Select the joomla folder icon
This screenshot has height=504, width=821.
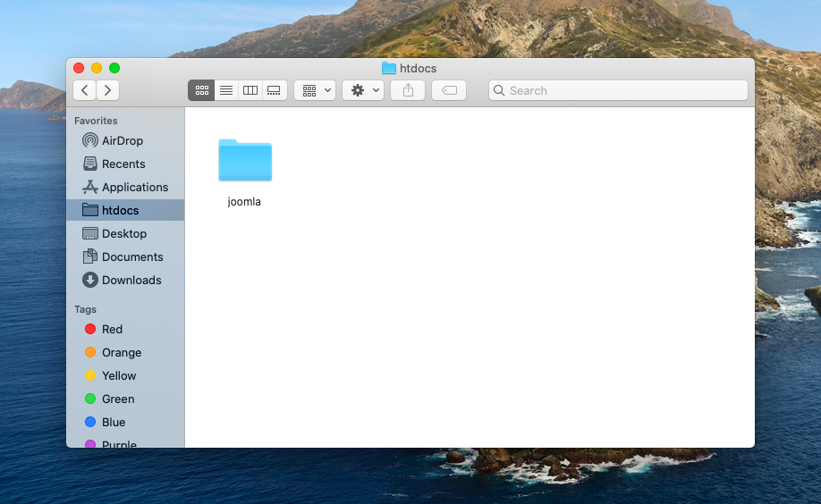tap(245, 160)
